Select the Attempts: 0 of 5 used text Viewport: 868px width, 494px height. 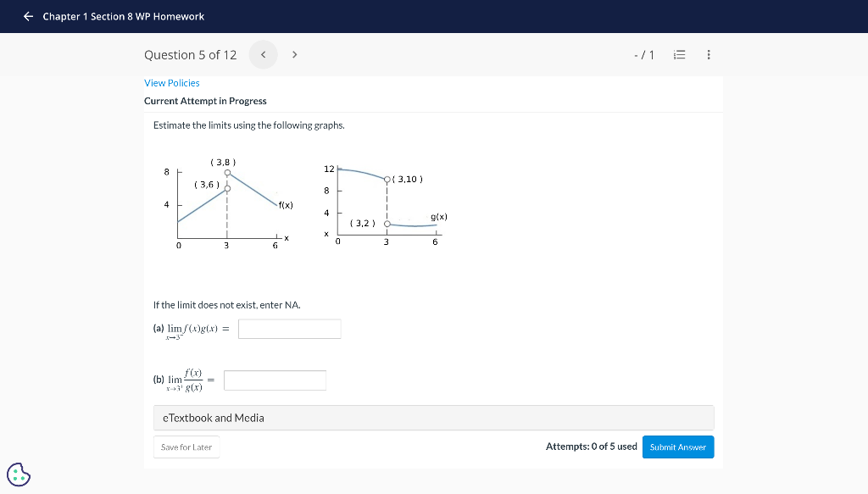[x=591, y=447]
